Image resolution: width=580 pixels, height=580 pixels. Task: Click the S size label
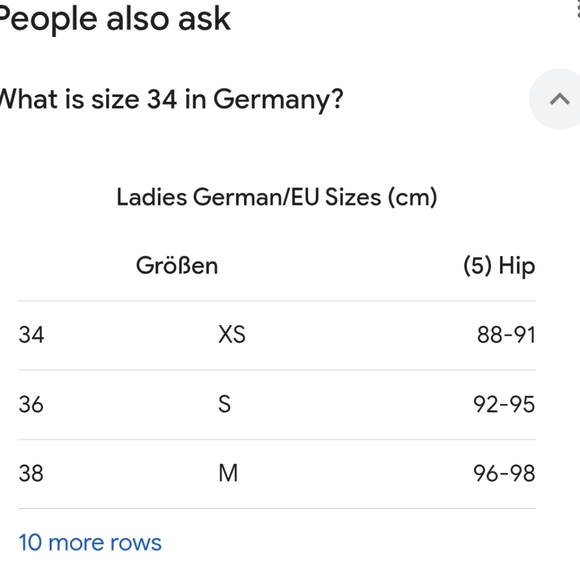tap(225, 404)
